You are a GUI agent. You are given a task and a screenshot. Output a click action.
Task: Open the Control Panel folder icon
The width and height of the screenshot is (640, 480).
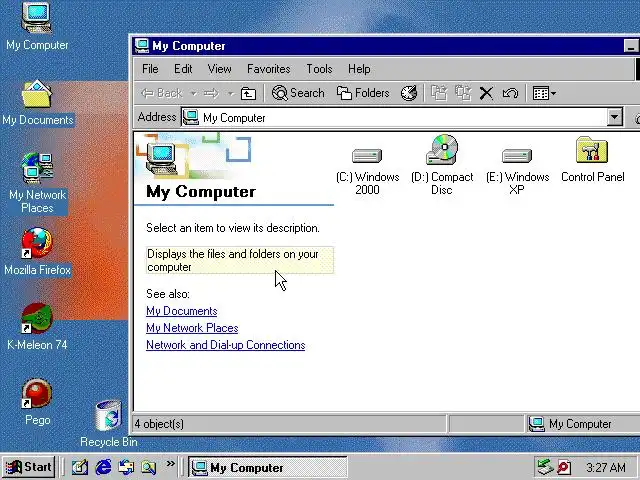click(x=592, y=160)
